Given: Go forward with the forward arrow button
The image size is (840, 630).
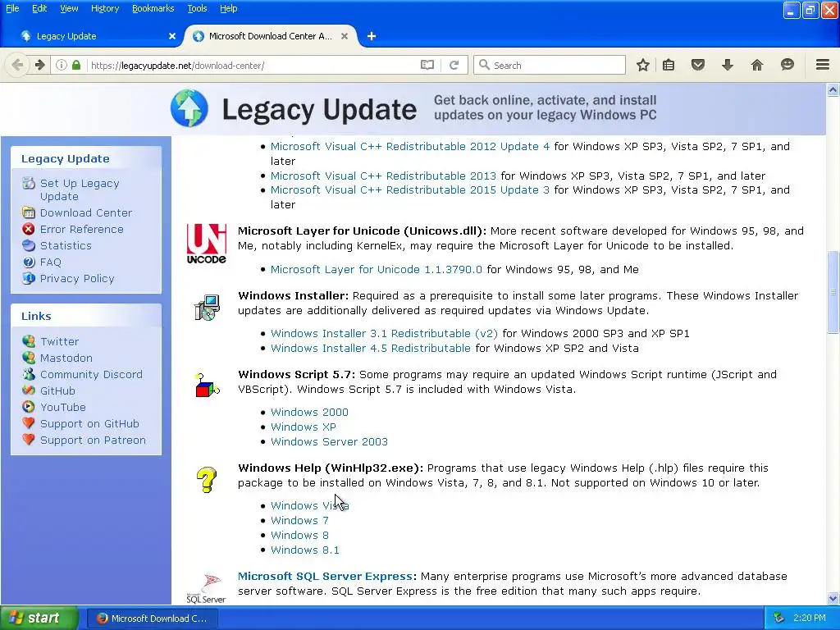Looking at the screenshot, I should [39, 65].
